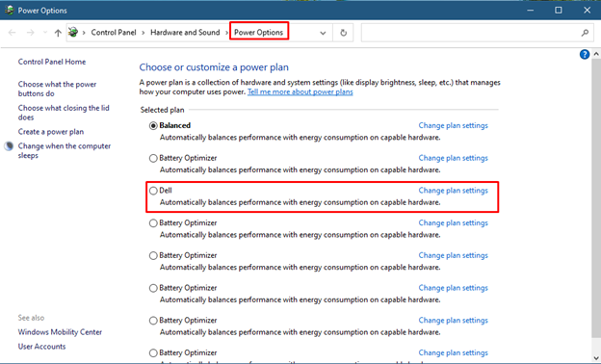Minimize the Power Options window
The width and height of the screenshot is (601, 364).
pos(530,11)
